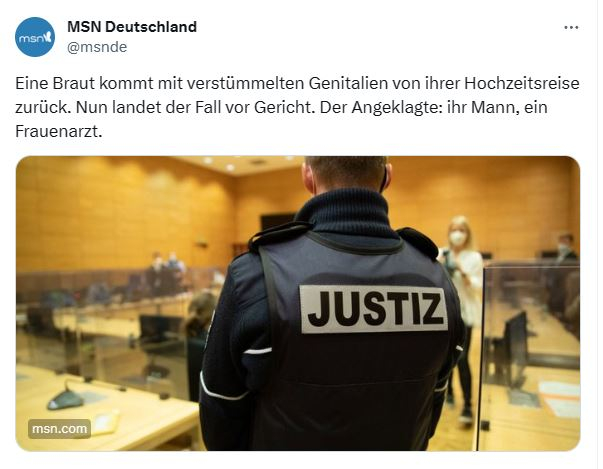Click the tweet text starting 'Eine Braut kommt'
The image size is (603, 469).
297,107
